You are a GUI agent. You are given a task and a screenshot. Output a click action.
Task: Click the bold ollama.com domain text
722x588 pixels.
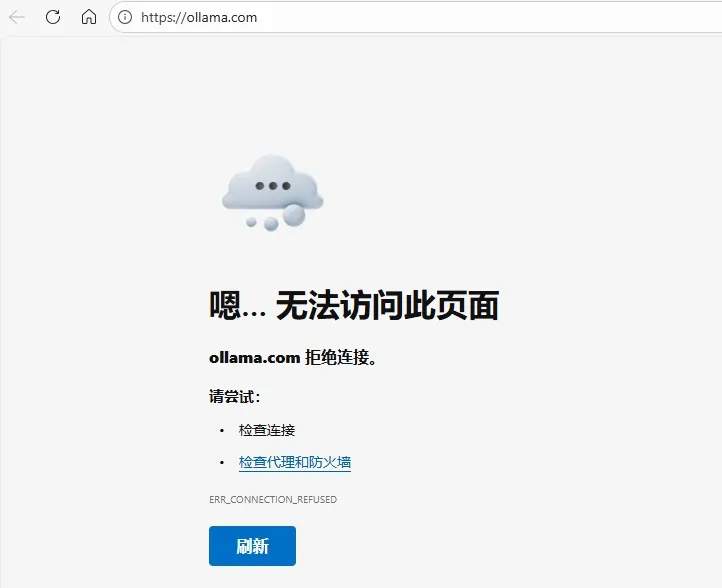[255, 358]
